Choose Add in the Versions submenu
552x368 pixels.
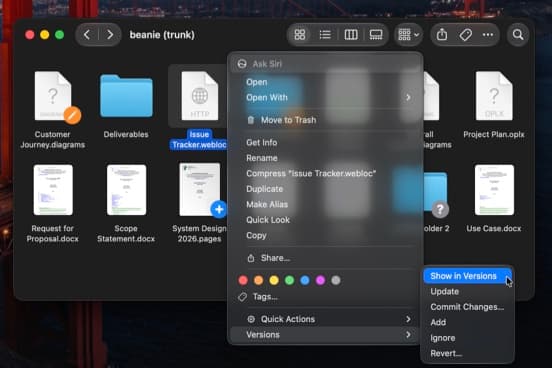click(468, 323)
